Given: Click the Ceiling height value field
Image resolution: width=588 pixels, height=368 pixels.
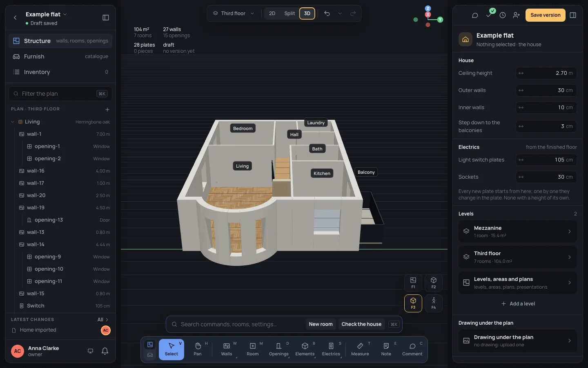Looking at the screenshot, I should 546,73.
